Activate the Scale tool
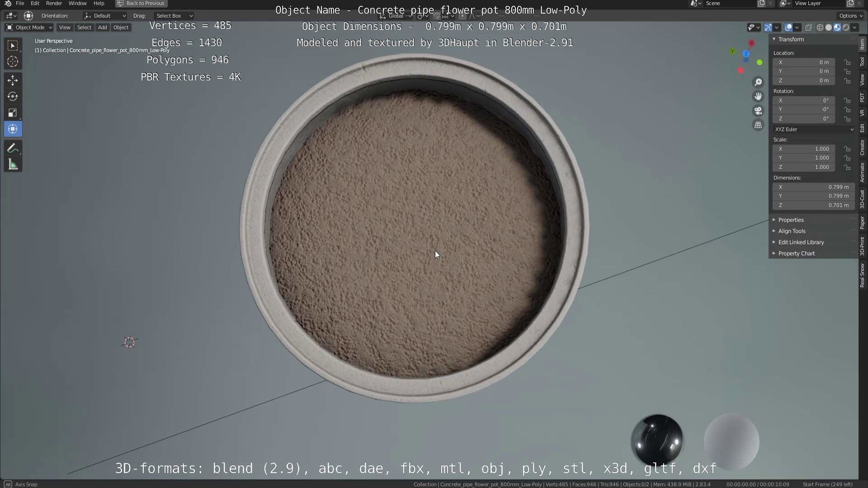The width and height of the screenshot is (868, 488). 13,113
